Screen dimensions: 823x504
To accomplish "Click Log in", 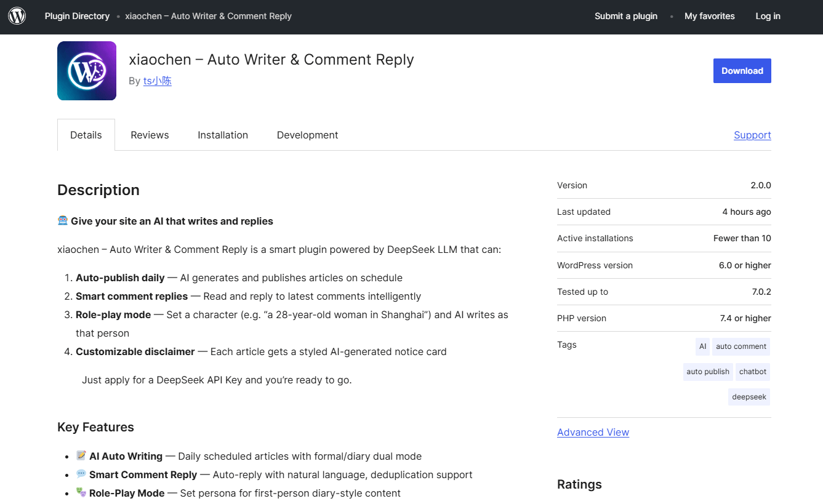I will click(x=768, y=16).
